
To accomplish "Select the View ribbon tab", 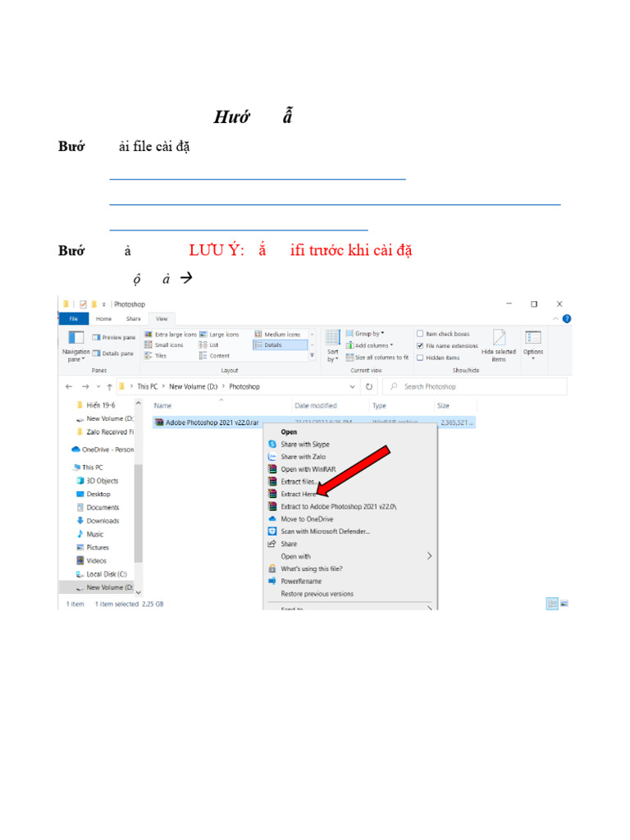I will click(162, 319).
